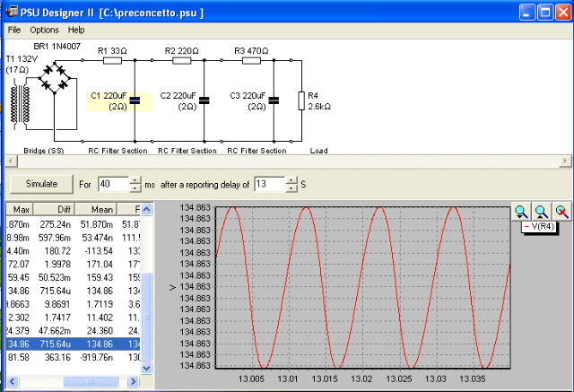Select the R1 33Ω resistor symbol
The image size is (574, 392).
[x=112, y=60]
